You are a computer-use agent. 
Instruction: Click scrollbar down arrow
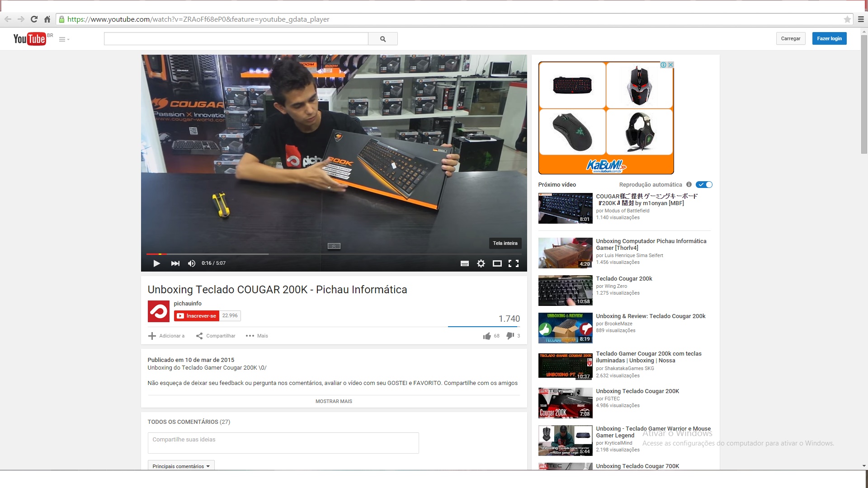tap(864, 465)
